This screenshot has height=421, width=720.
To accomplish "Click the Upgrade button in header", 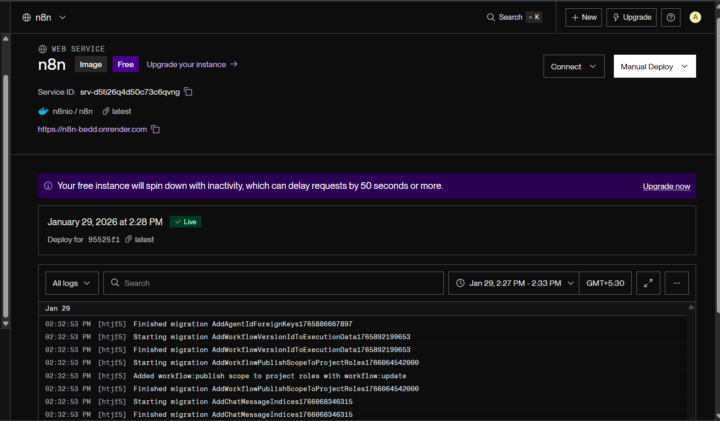I will point(631,17).
